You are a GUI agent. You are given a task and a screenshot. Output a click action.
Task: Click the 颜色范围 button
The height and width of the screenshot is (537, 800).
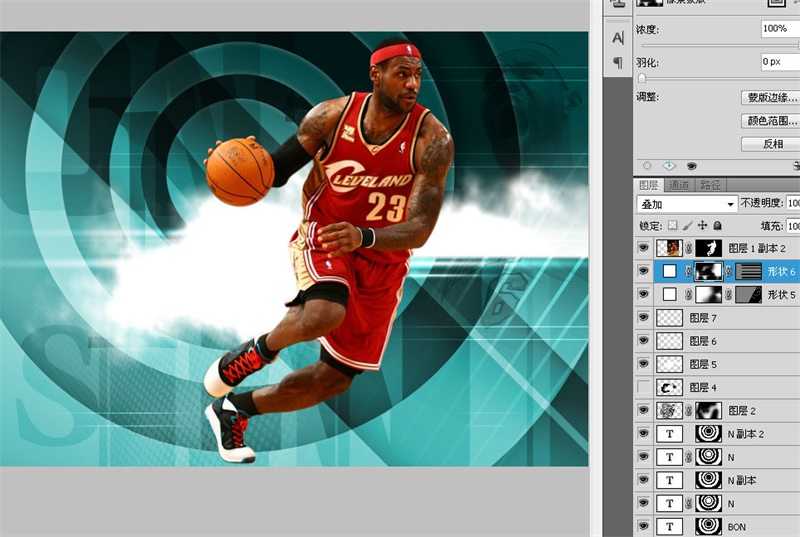click(772, 121)
